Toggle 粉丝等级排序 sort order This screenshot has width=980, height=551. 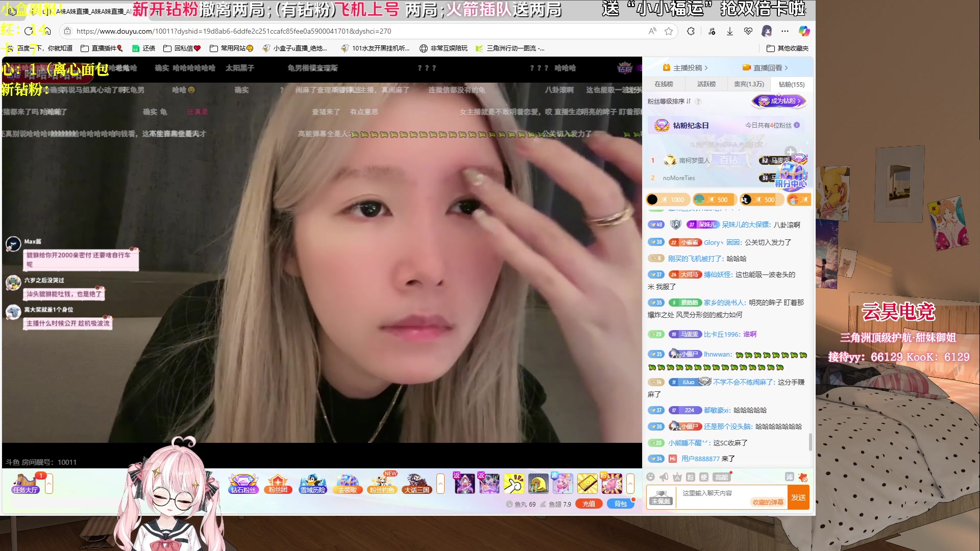[669, 102]
